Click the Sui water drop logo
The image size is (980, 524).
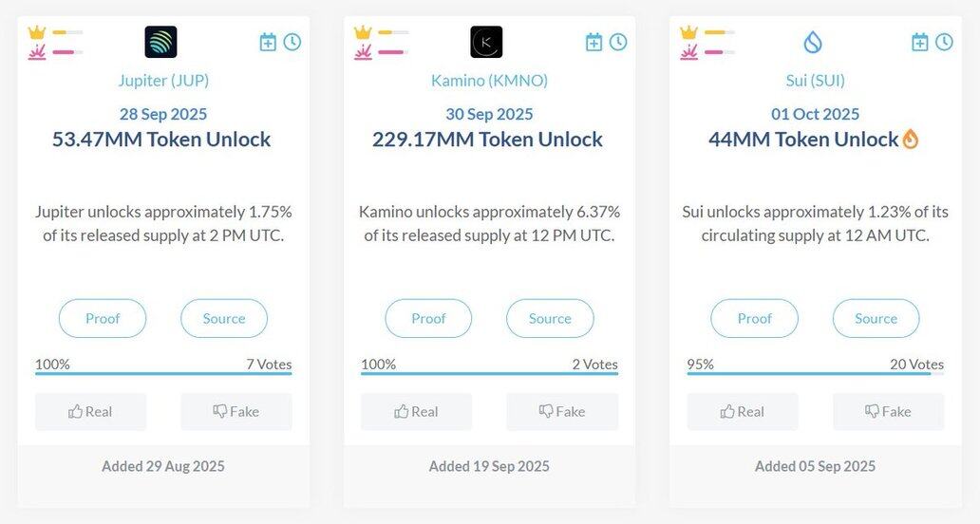[x=813, y=43]
